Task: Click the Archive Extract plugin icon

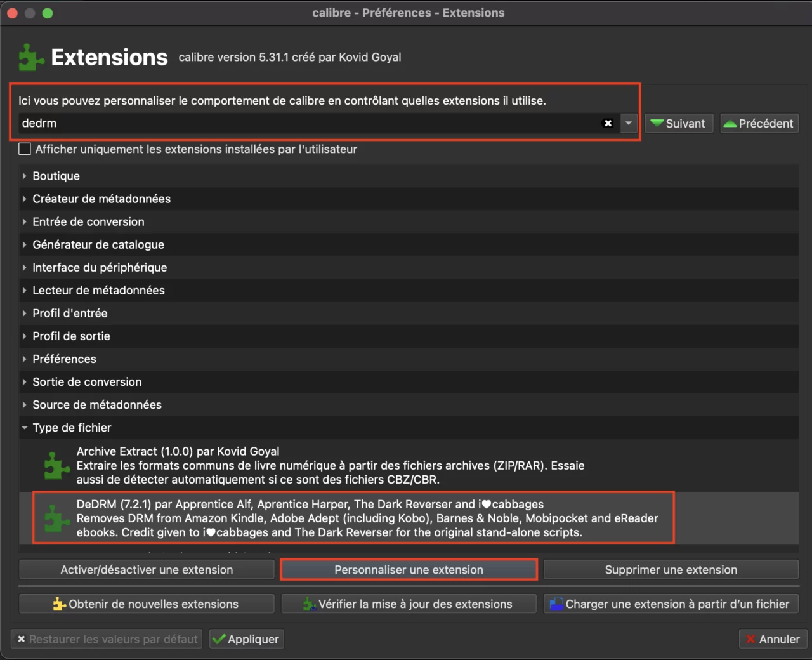Action: (x=56, y=466)
